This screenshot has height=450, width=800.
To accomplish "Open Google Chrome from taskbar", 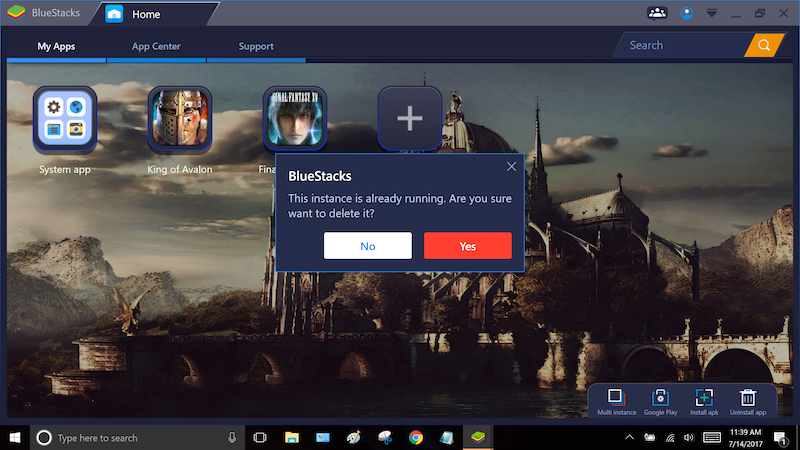I will [x=416, y=438].
